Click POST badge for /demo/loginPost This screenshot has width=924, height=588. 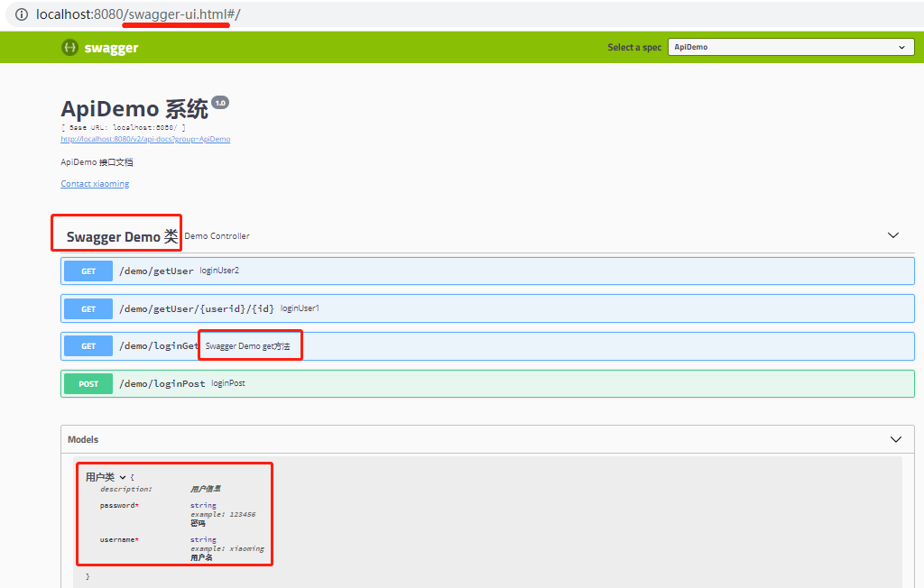pyautogui.click(x=88, y=383)
